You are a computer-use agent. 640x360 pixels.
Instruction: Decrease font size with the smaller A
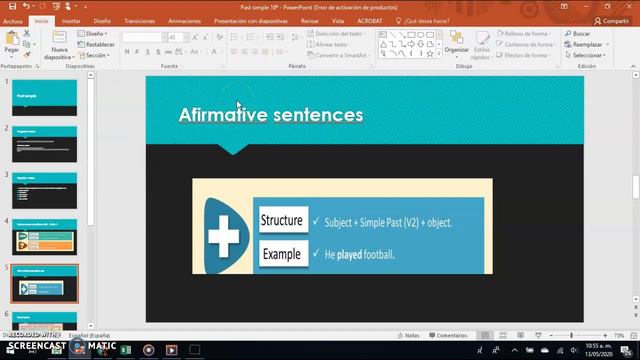(x=205, y=38)
